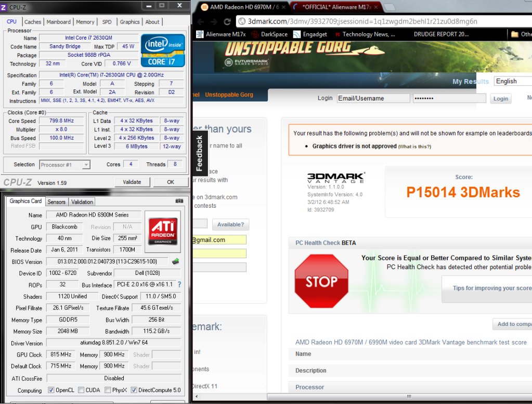The height and width of the screenshot is (404, 532).
Task: Click the BIOS save chip icon
Action: pos(175,262)
